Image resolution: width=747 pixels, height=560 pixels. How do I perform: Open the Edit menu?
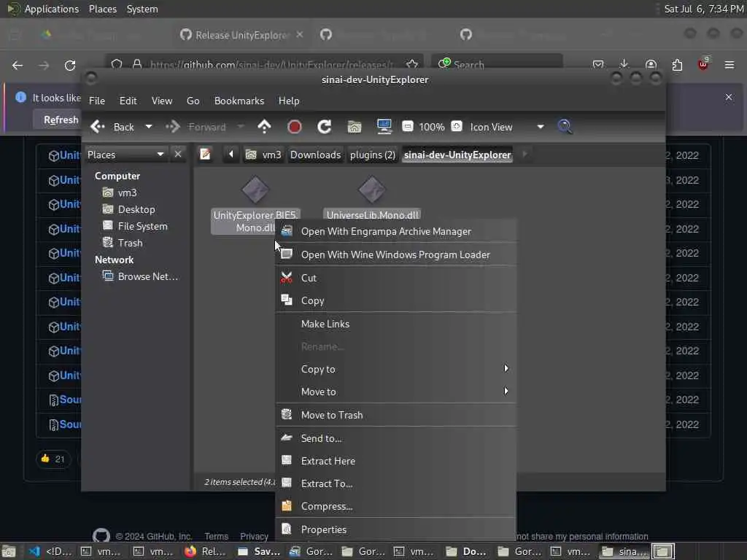(x=128, y=101)
